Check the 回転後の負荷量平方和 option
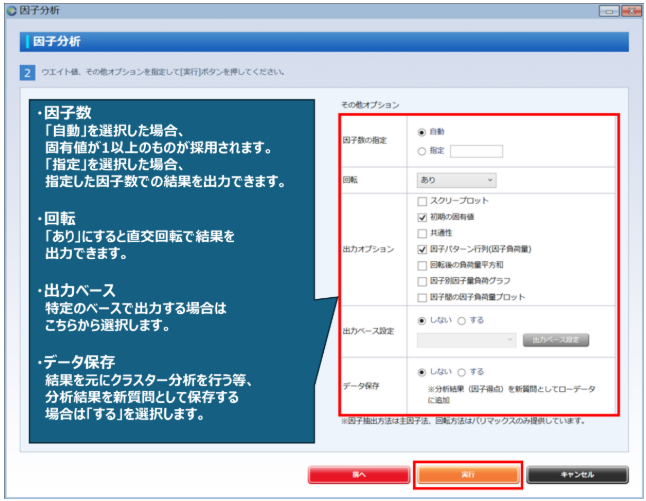The width and height of the screenshot is (646, 501). 422,265
